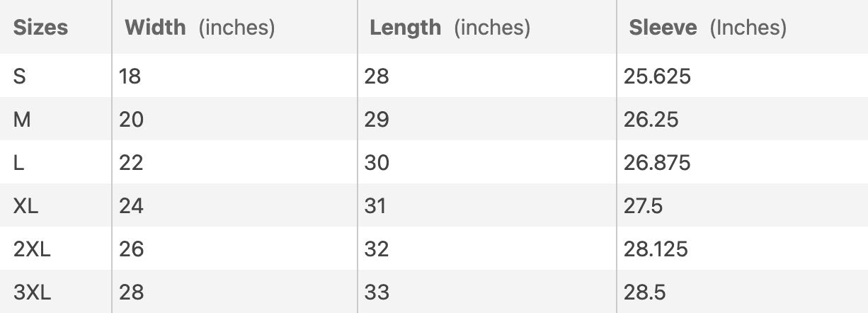Click the width value 18
The image size is (868, 313).
(130, 76)
